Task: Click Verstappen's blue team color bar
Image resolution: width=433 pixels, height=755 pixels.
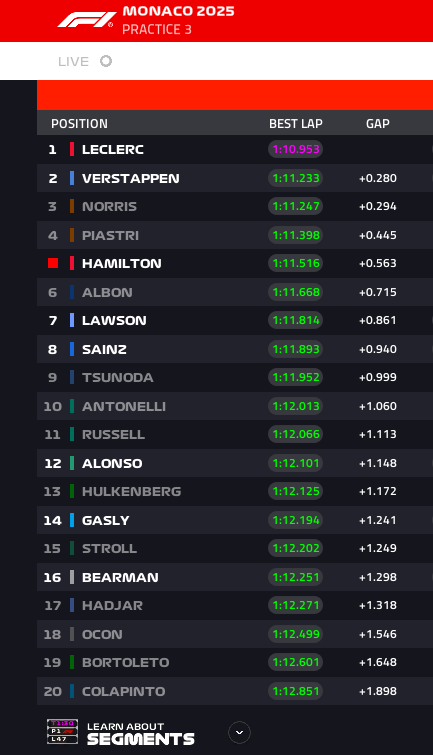Action: [72, 178]
